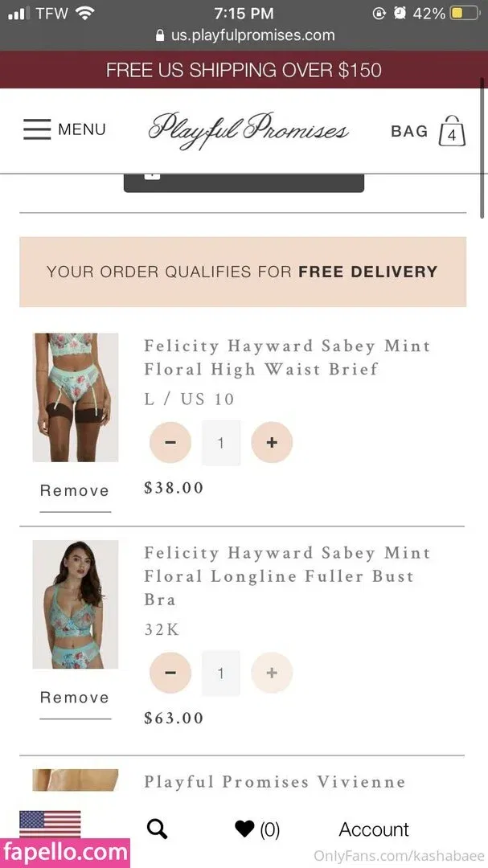Tap the address bar lock icon

[160, 35]
